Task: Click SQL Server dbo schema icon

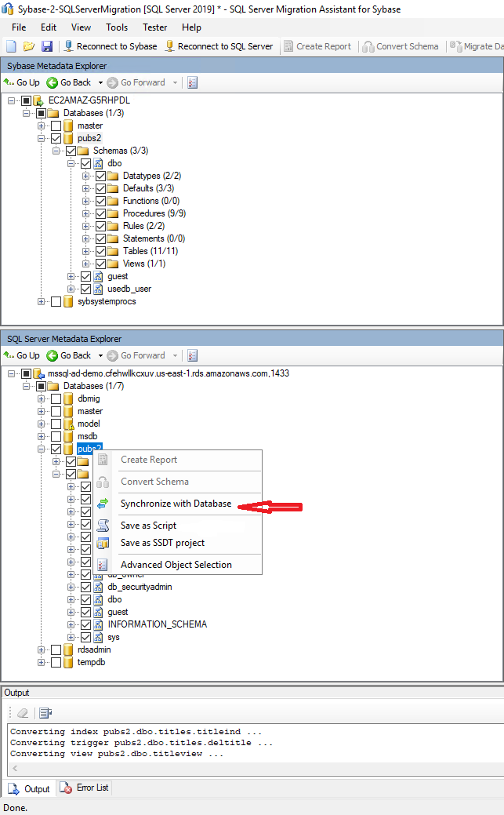Action: pyautogui.click(x=98, y=599)
